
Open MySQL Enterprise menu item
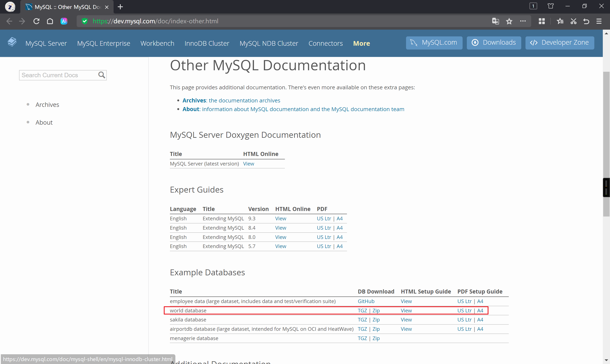click(x=103, y=43)
